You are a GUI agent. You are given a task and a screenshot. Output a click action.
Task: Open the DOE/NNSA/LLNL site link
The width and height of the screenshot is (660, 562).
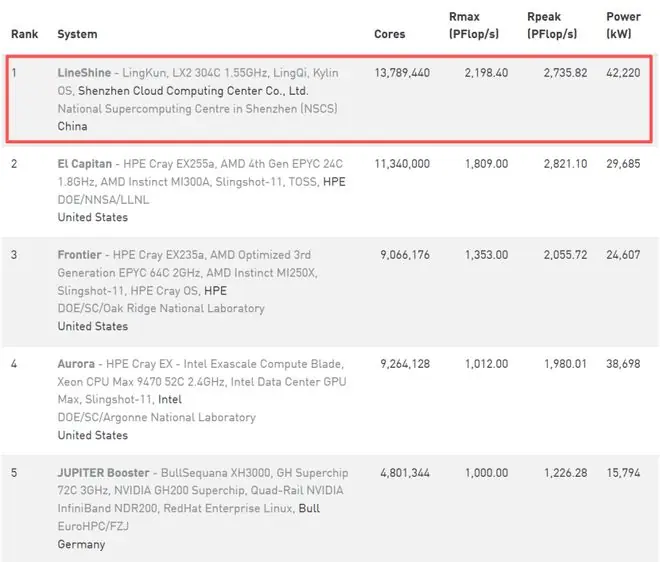(103, 200)
